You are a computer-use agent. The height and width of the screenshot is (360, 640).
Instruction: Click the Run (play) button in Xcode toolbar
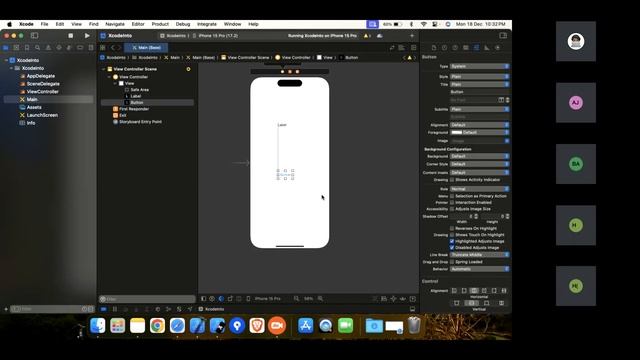coord(87,36)
